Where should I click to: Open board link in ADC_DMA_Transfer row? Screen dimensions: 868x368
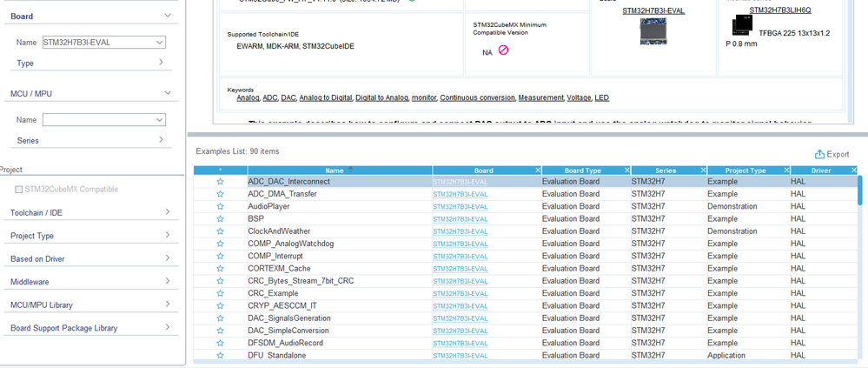coord(460,195)
